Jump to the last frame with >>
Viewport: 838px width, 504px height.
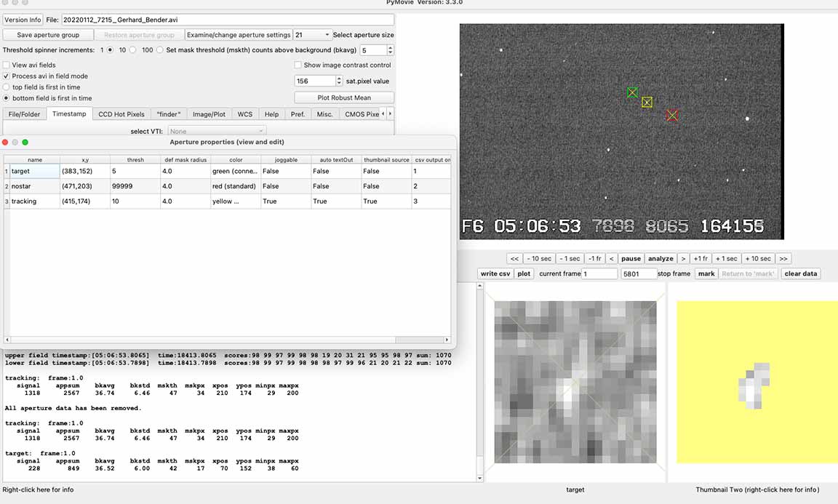(x=783, y=259)
